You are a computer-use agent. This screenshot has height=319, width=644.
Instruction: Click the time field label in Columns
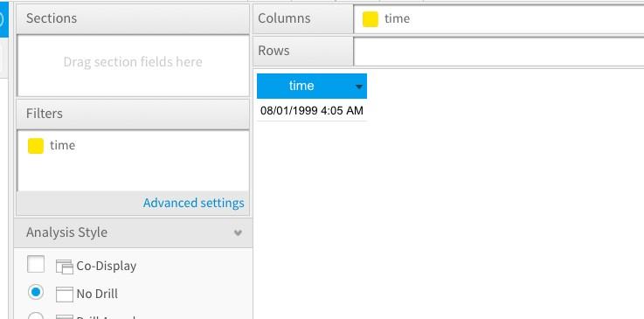point(398,18)
